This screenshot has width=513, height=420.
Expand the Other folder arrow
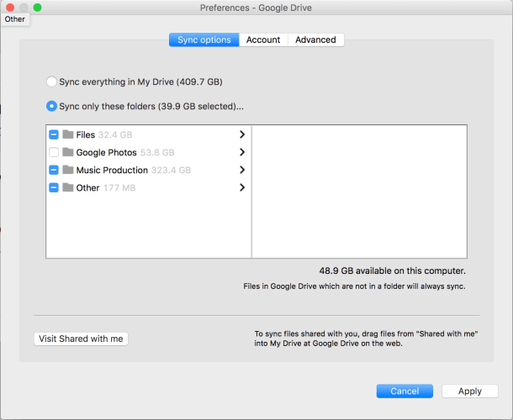click(x=242, y=187)
